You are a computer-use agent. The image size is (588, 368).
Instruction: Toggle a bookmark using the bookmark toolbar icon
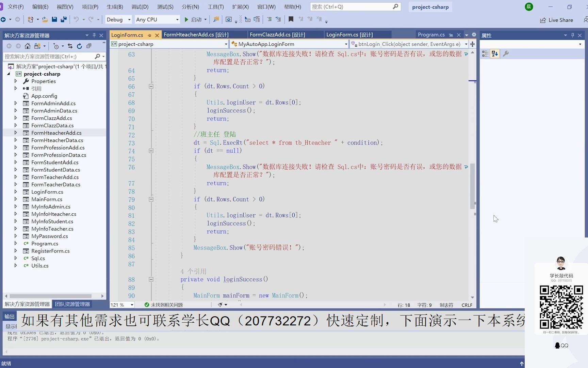pos(291,19)
